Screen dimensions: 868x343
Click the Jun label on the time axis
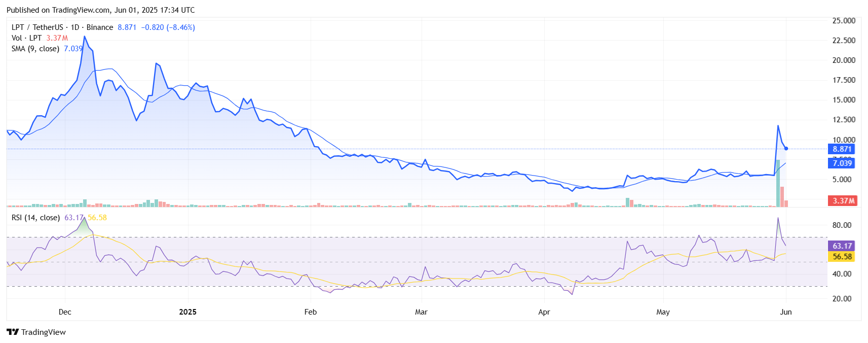pyautogui.click(x=785, y=312)
